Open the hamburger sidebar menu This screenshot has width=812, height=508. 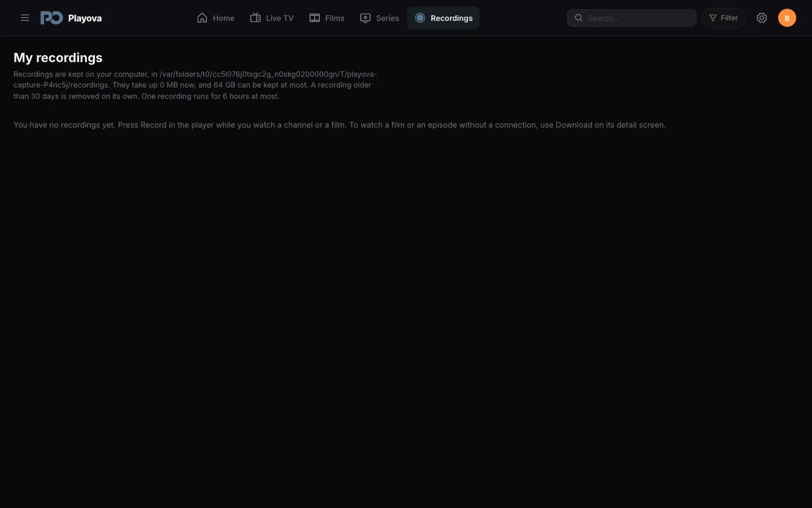coord(25,18)
